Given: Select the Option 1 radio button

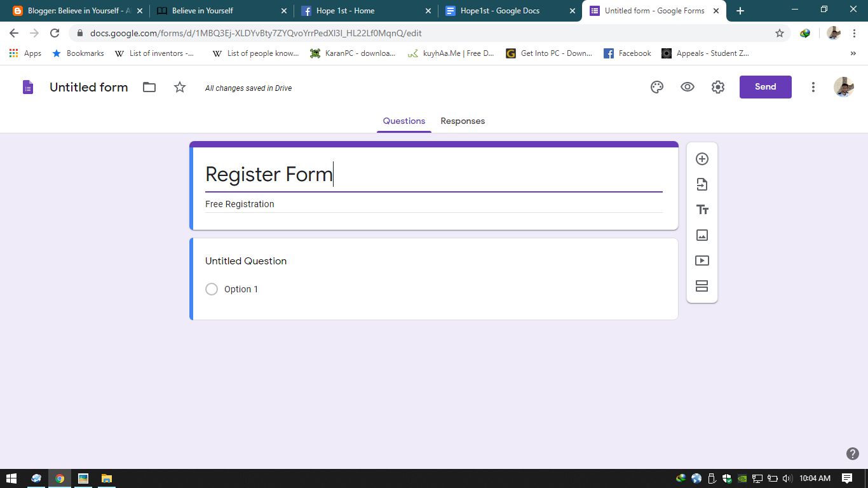Looking at the screenshot, I should click(212, 289).
